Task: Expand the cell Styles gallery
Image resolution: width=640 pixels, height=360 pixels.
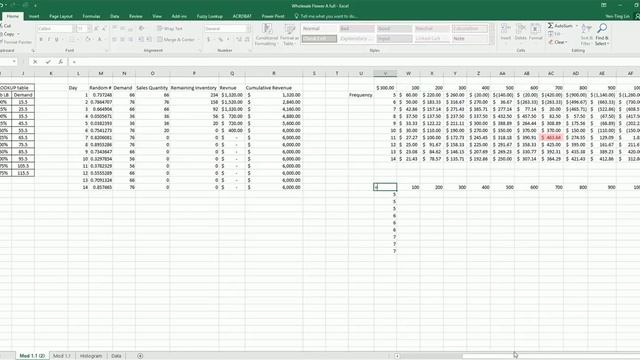Action: (x=492, y=42)
